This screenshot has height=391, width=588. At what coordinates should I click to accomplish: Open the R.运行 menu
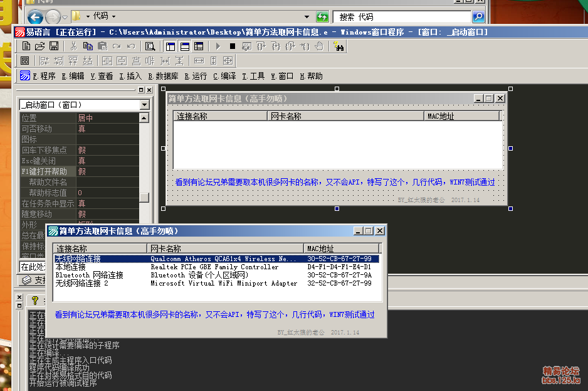[x=196, y=76]
